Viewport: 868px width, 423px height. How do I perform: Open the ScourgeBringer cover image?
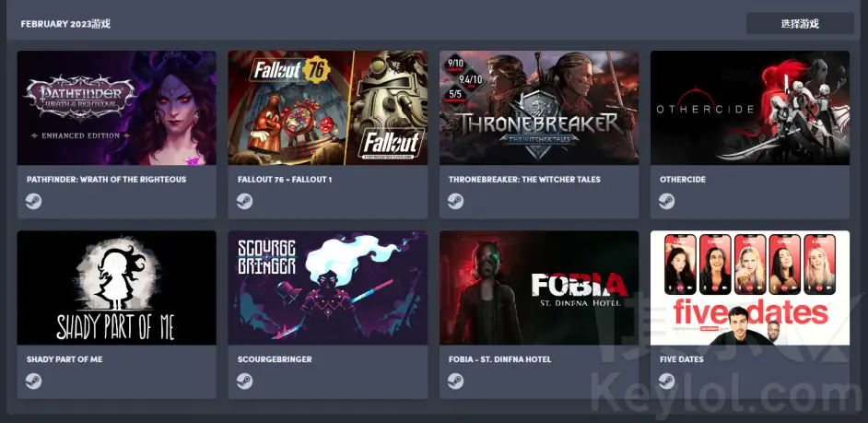click(x=328, y=288)
